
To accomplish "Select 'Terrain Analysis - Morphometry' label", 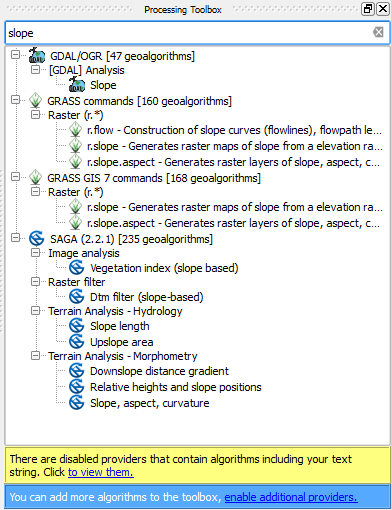I will pyautogui.click(x=123, y=356).
